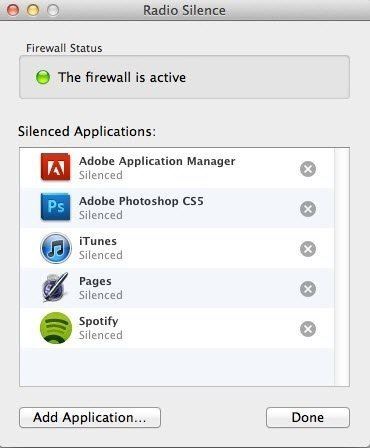Remove Adobe Photoshop CS5 with the X icon
This screenshot has height=448, width=370.
click(308, 209)
